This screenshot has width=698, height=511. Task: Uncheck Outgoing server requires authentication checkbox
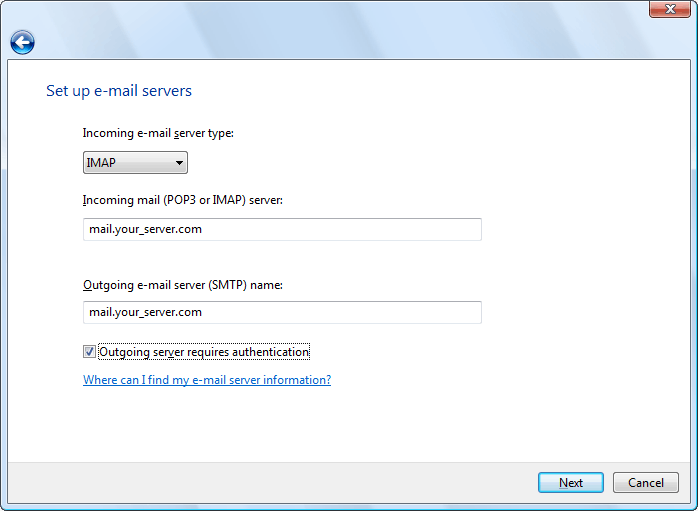click(x=89, y=352)
